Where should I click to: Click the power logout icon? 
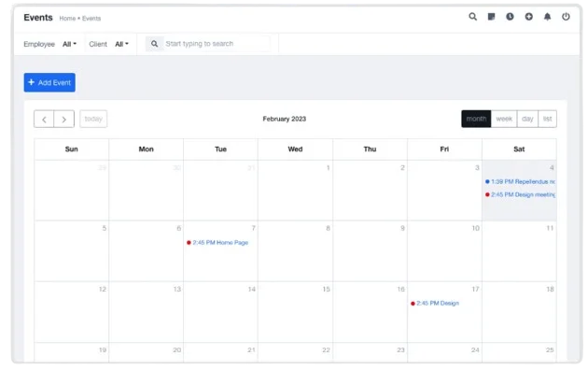point(566,17)
